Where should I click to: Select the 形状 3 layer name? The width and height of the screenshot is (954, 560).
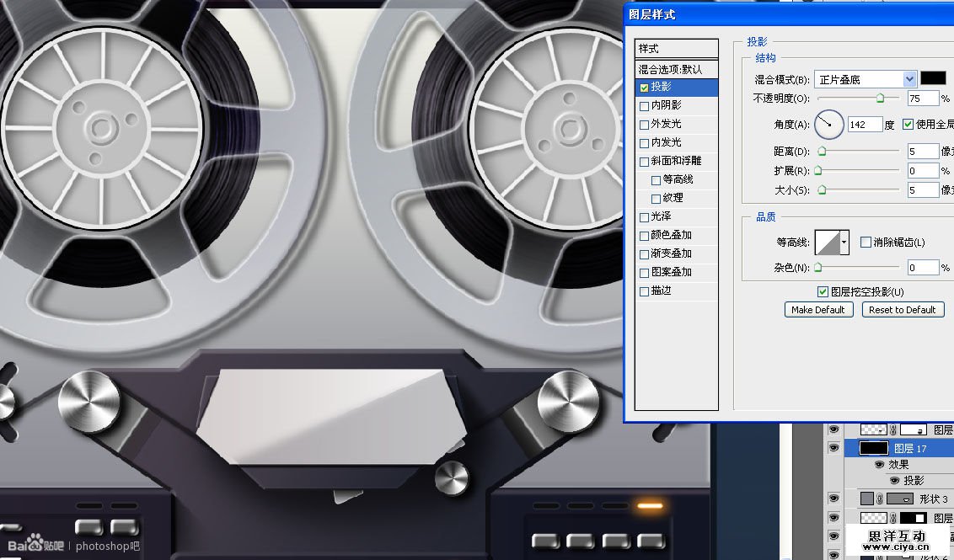click(933, 499)
